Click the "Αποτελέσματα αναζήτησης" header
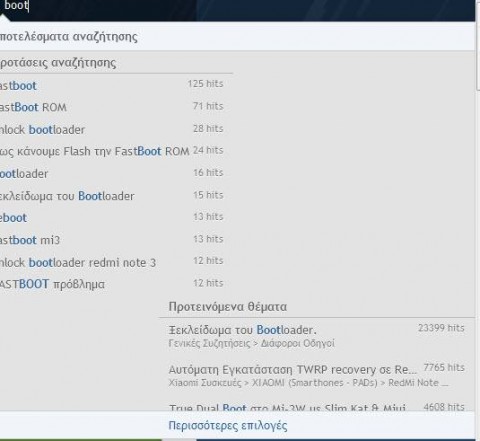 coord(68,36)
